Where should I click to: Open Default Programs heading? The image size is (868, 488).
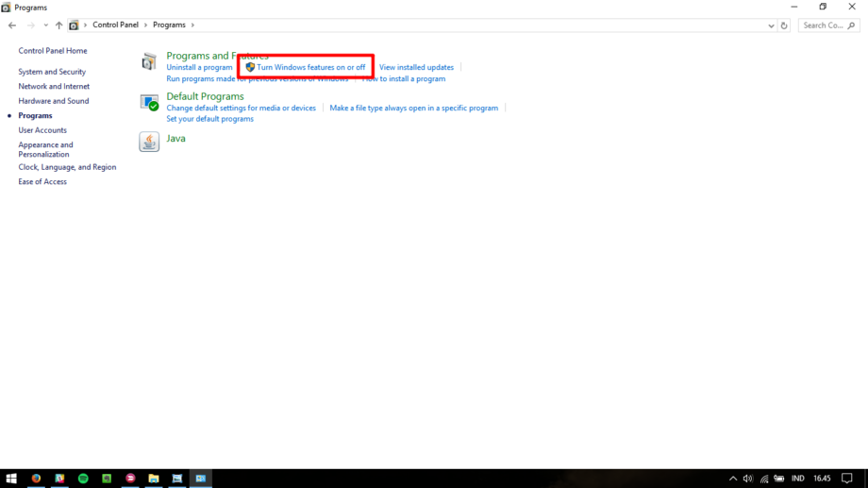point(205,96)
